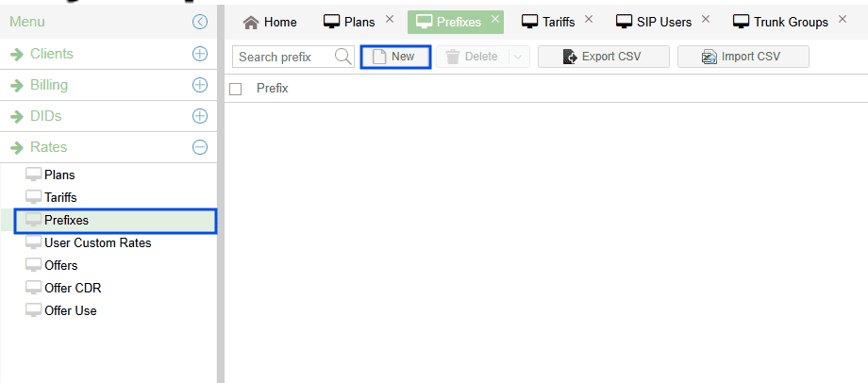Open the Delete button dropdown arrow
The width and height of the screenshot is (868, 383).
pyautogui.click(x=518, y=57)
